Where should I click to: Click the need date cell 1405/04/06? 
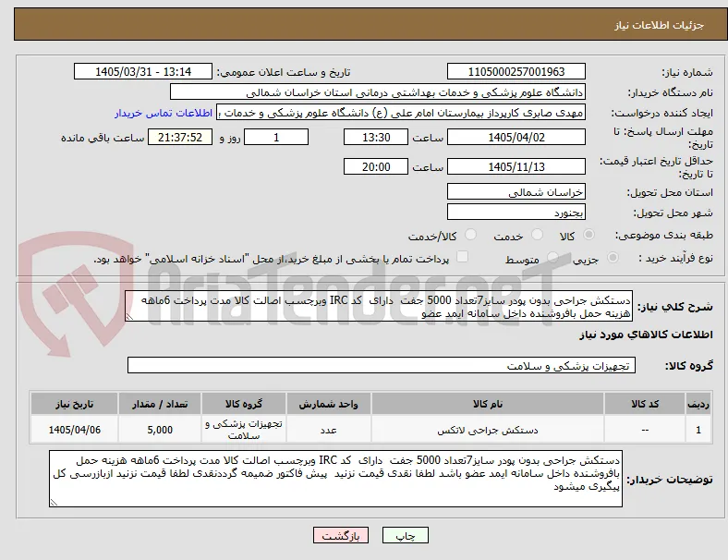point(74,430)
